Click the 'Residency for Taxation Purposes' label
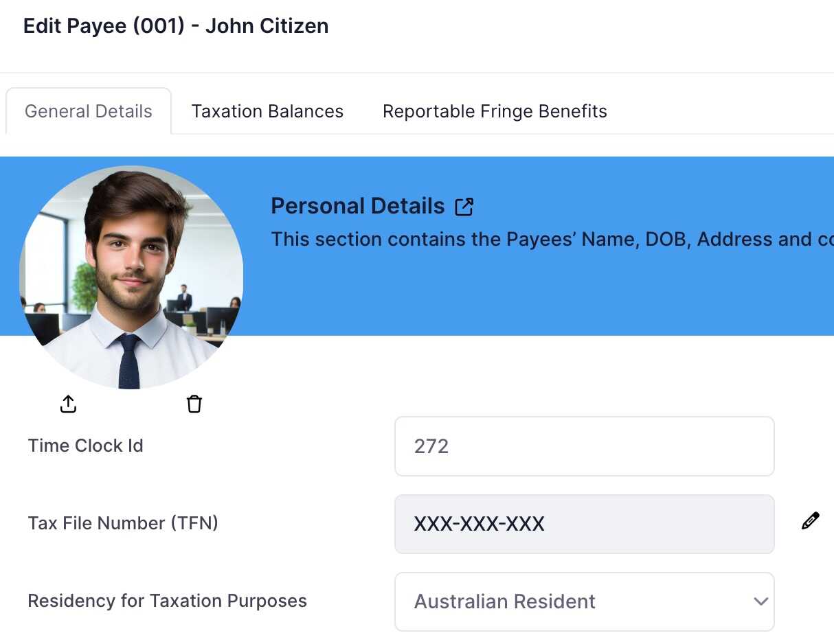This screenshot has width=834, height=644. (167, 601)
